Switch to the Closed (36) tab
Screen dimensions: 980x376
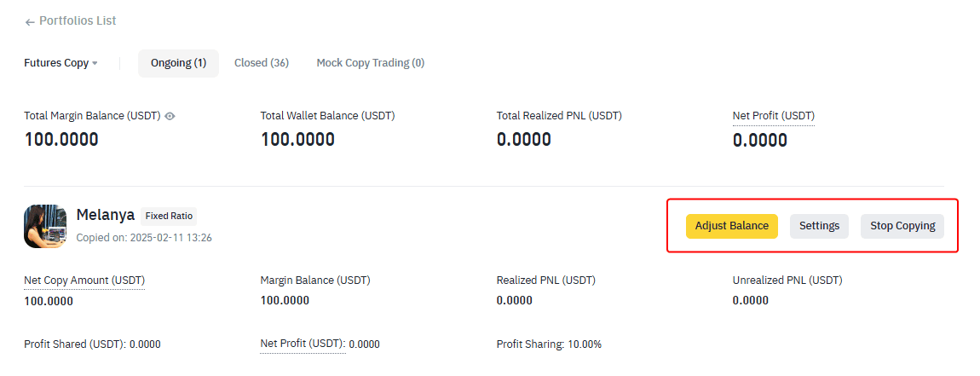click(x=262, y=63)
